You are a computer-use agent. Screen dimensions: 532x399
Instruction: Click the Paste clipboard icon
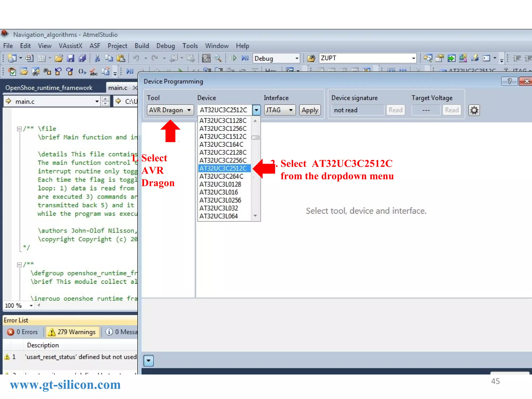tap(121, 58)
